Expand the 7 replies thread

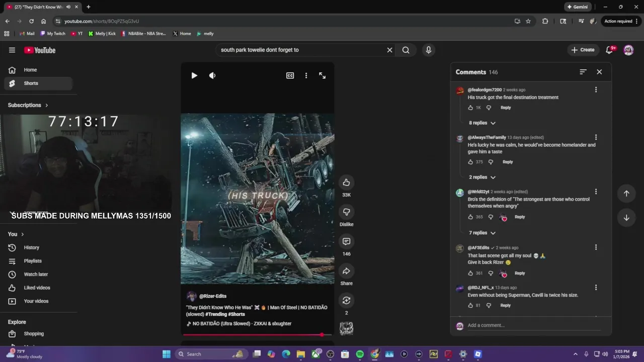[x=482, y=233]
